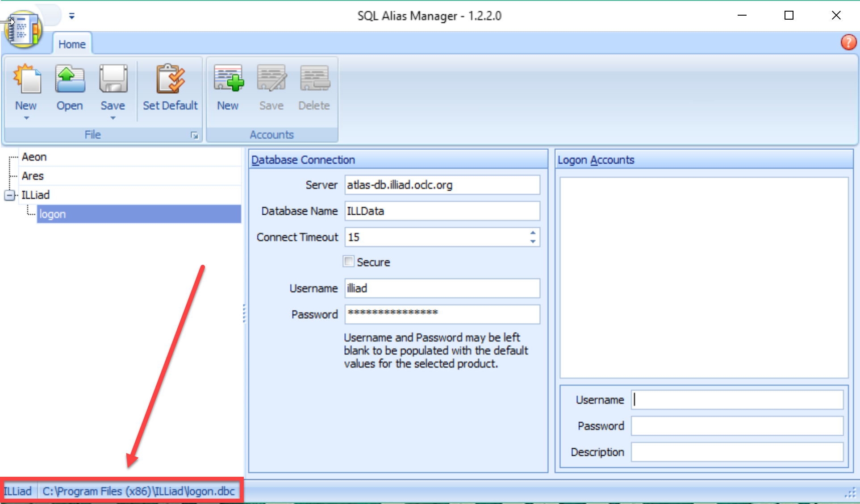This screenshot has height=504, width=860.
Task: Collapse the ILLiad tree node
Action: point(9,196)
